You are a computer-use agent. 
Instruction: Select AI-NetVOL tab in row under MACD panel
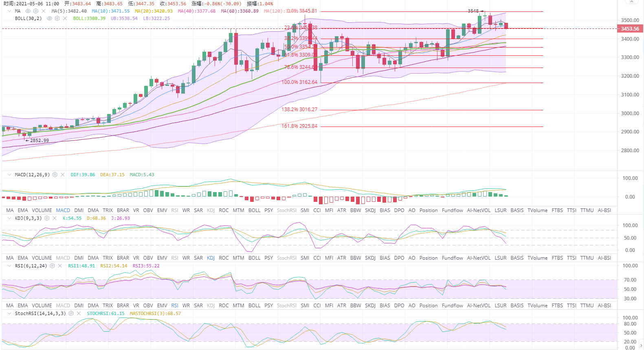(x=479, y=210)
